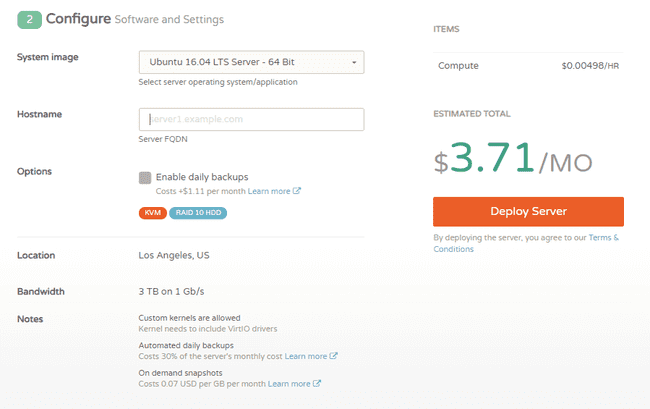Click external icon after snapshot cost text
This screenshot has width=650, height=409.
[317, 383]
